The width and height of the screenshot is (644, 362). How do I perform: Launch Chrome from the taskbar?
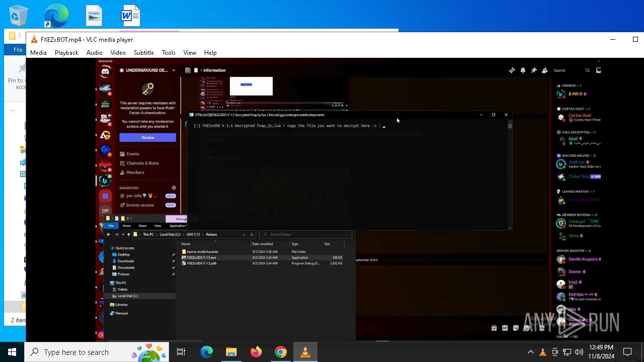pos(280,352)
